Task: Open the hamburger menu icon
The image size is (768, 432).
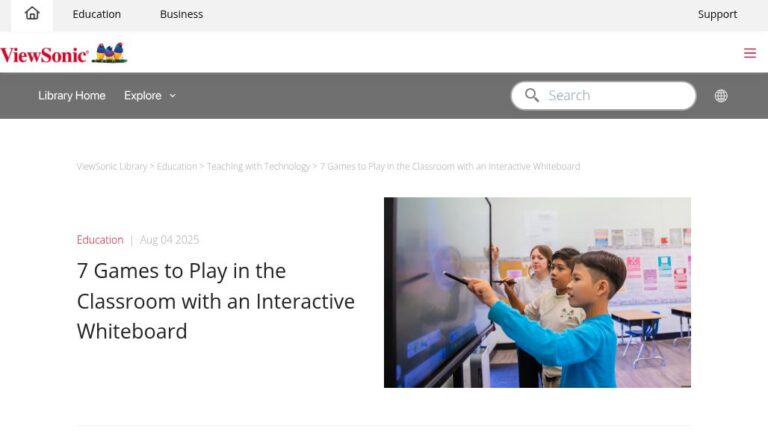Action: click(749, 53)
